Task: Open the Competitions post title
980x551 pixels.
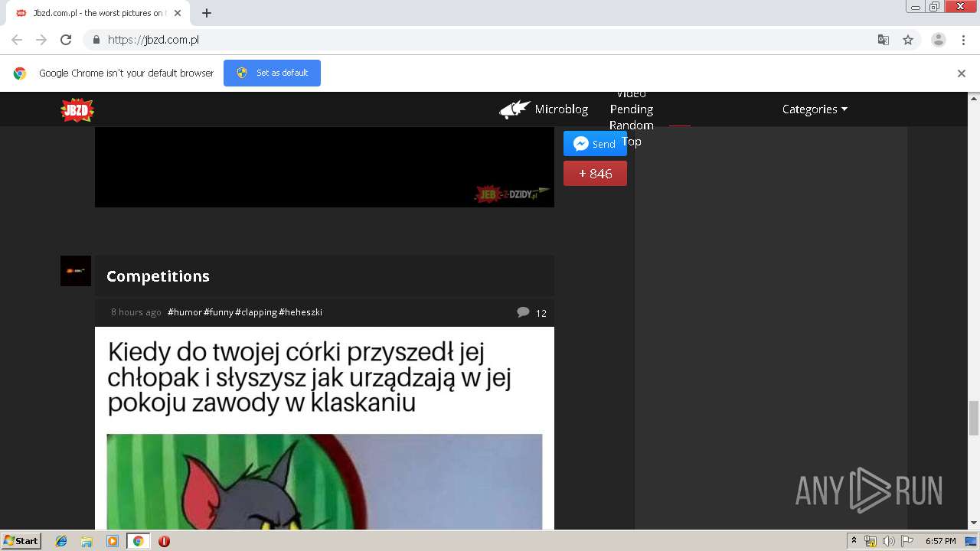Action: point(158,276)
